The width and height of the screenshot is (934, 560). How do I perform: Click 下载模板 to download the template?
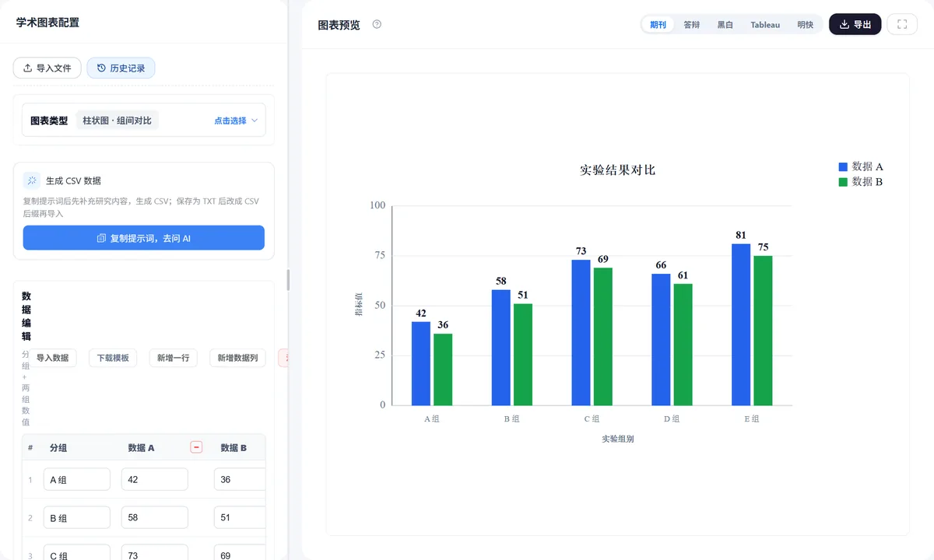click(x=113, y=358)
